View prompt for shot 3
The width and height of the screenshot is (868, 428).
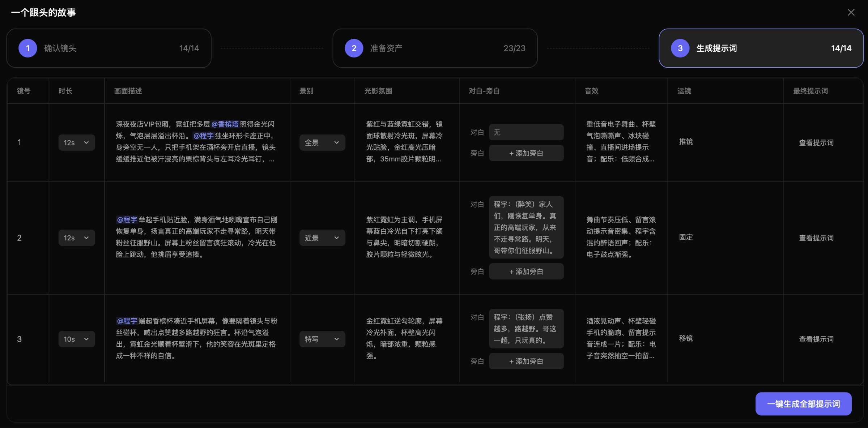[x=816, y=339]
